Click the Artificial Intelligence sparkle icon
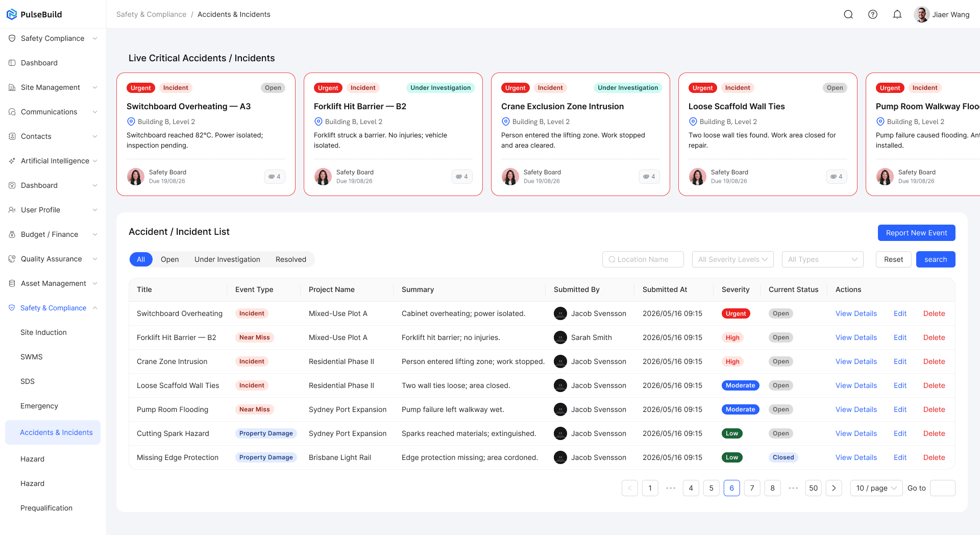 [x=12, y=161]
